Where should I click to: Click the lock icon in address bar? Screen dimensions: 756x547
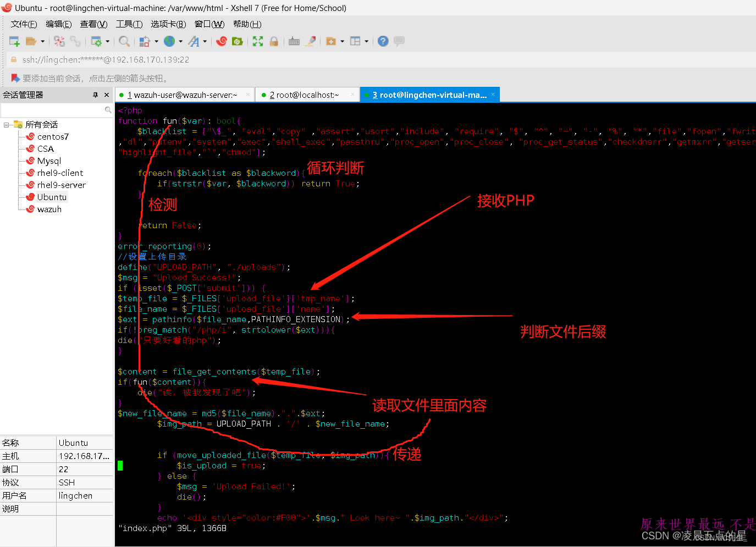coord(14,59)
